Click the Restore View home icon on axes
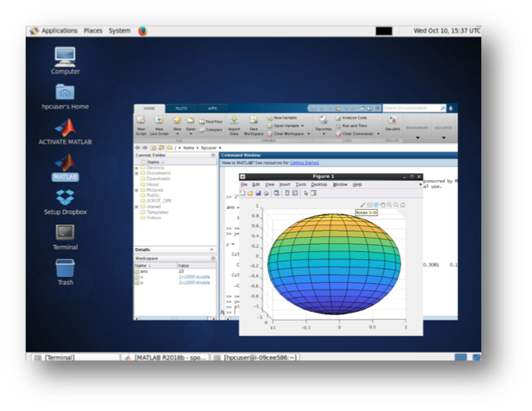The height and width of the screenshot is (411, 532). point(403,205)
